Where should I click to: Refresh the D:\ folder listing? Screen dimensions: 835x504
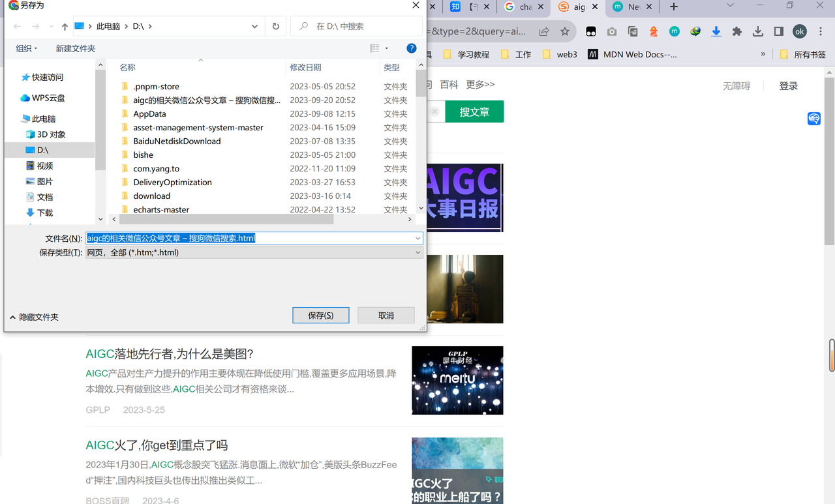(x=276, y=27)
